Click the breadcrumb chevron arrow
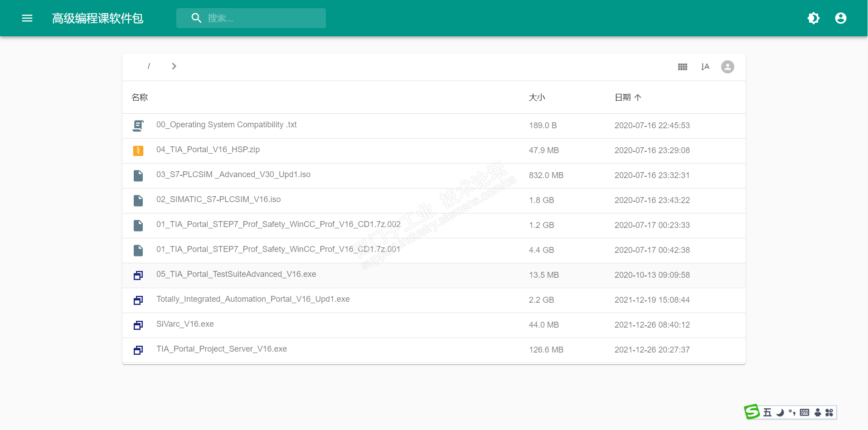The width and height of the screenshot is (868, 430). click(174, 66)
